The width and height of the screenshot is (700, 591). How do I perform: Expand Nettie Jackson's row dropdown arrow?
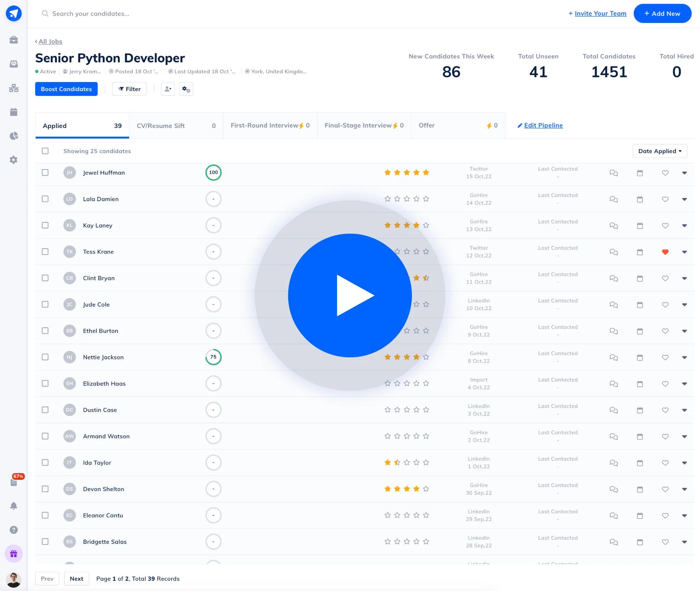tap(684, 357)
